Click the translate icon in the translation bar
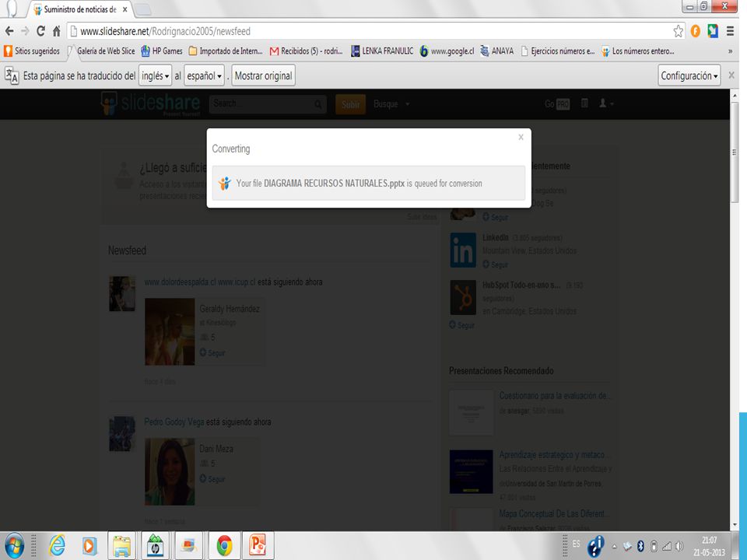The image size is (747, 560). click(x=12, y=75)
